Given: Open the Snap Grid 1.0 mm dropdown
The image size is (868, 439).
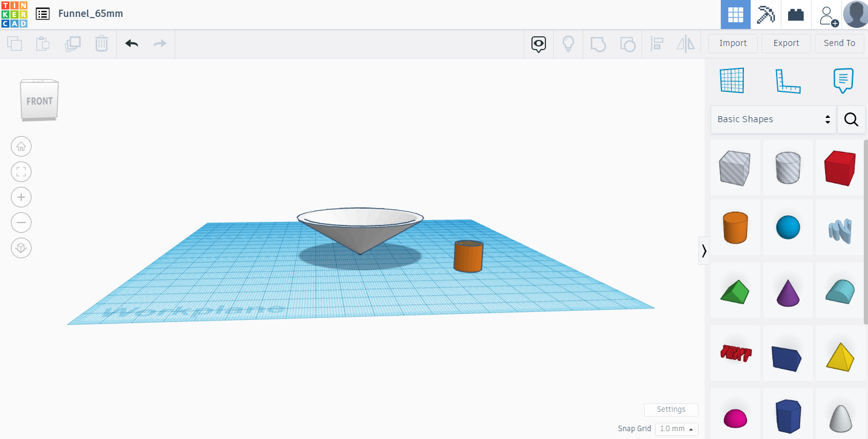Looking at the screenshot, I should 677,429.
